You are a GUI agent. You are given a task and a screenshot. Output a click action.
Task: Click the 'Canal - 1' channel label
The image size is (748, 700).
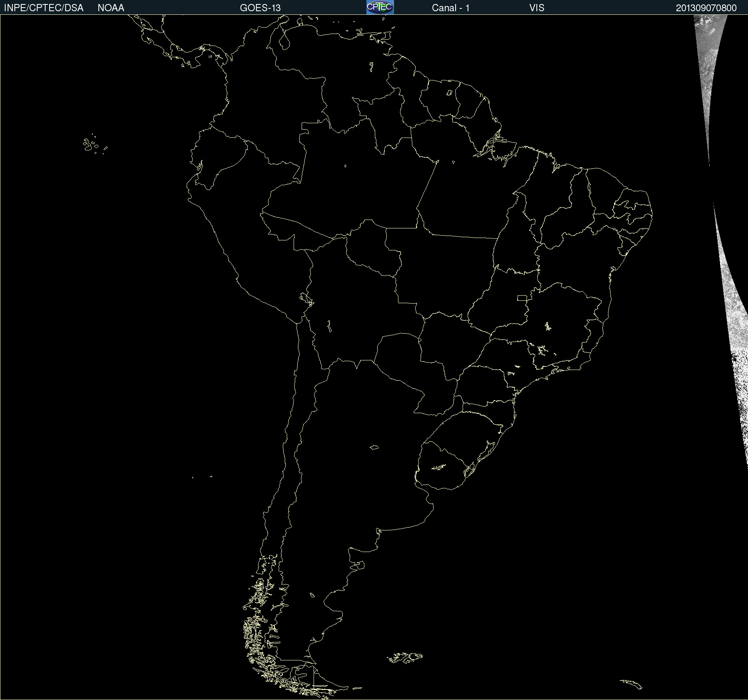[x=451, y=8]
